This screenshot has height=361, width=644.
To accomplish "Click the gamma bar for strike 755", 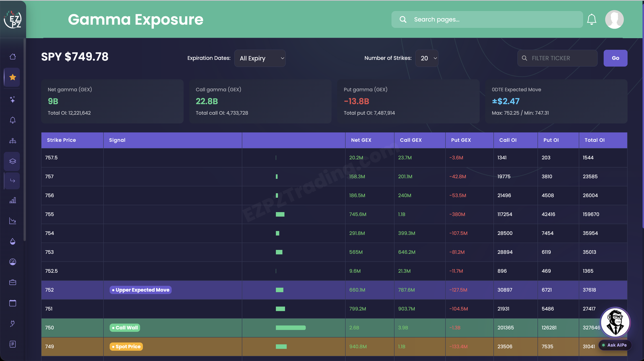I will (280, 214).
